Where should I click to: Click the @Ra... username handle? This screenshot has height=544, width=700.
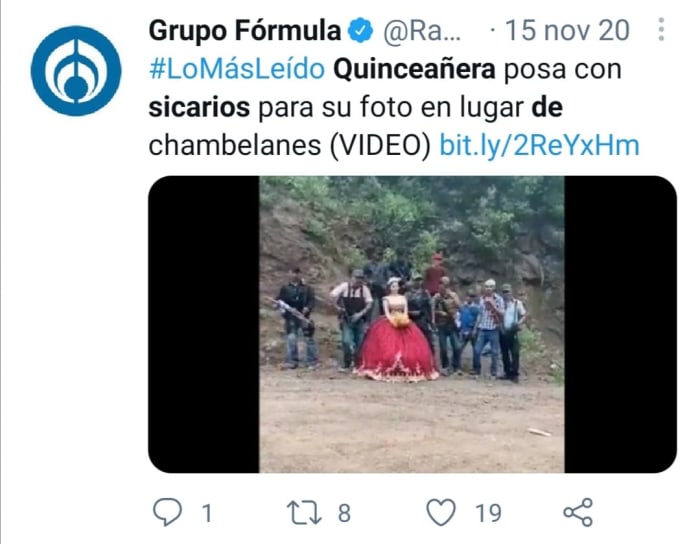pos(422,31)
